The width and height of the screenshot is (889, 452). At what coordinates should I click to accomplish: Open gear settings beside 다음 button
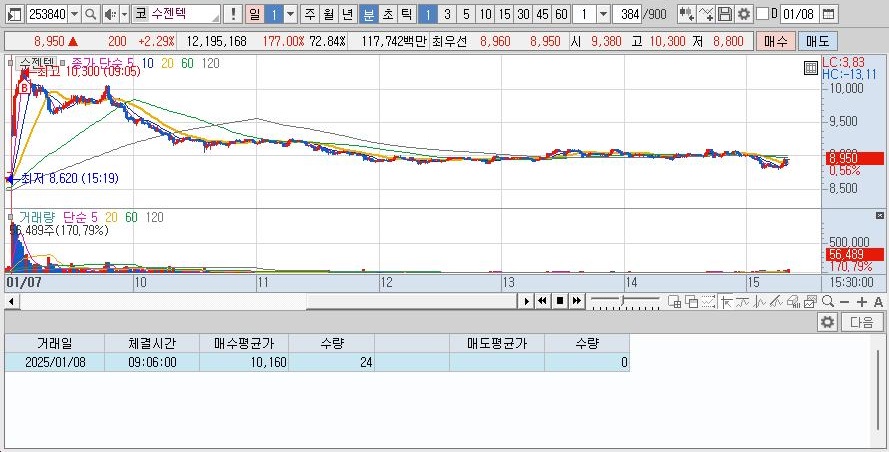pos(828,323)
